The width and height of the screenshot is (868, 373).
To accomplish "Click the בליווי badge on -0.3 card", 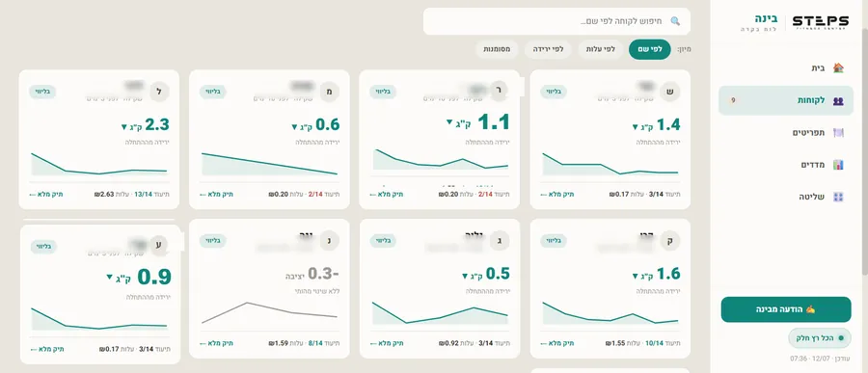I will click(x=212, y=241).
